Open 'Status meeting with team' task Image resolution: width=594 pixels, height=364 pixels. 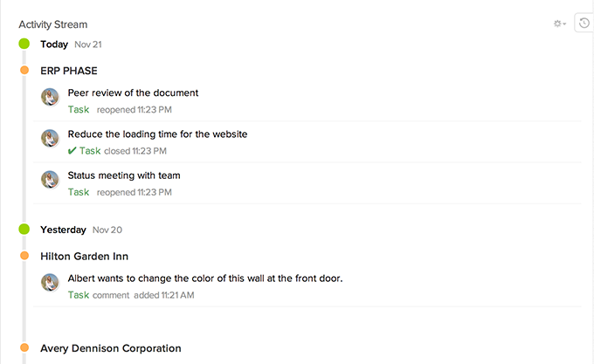click(124, 175)
